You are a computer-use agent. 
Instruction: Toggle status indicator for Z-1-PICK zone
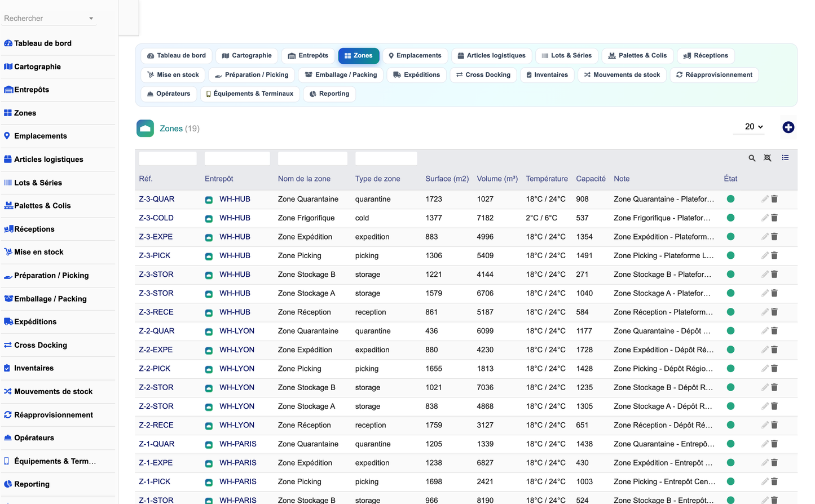(x=730, y=481)
